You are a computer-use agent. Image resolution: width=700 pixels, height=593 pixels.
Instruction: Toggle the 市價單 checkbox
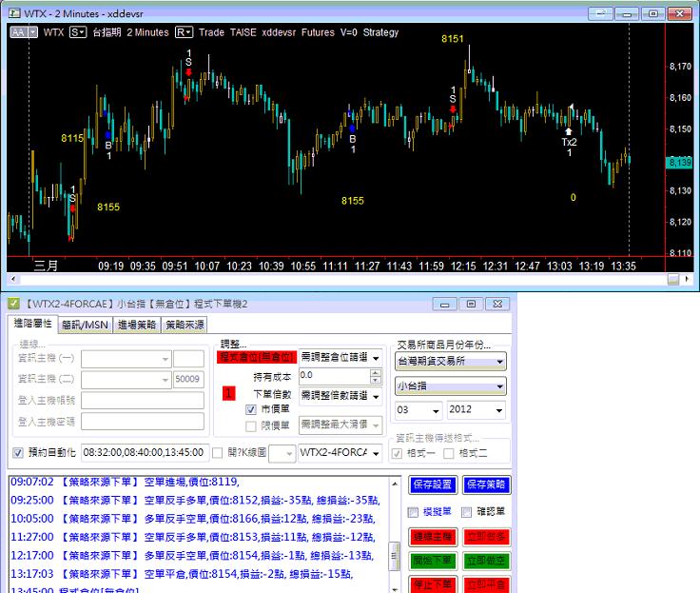(251, 409)
